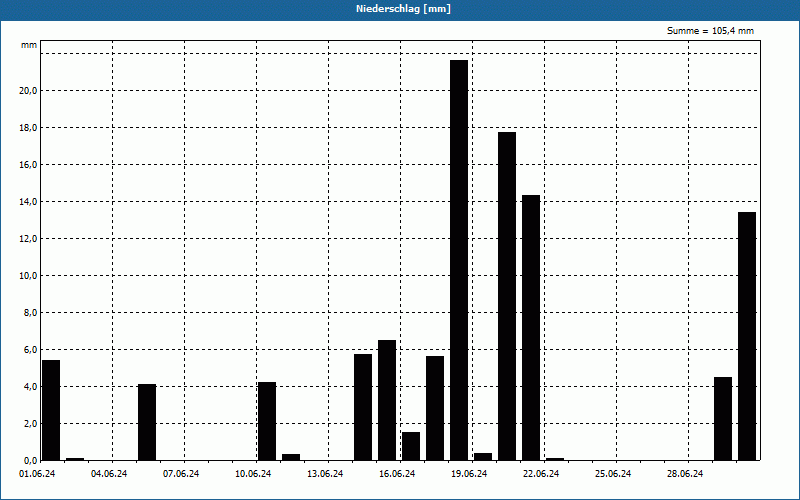
Task: Click the 8,0 y-axis value
Action: pos(30,313)
